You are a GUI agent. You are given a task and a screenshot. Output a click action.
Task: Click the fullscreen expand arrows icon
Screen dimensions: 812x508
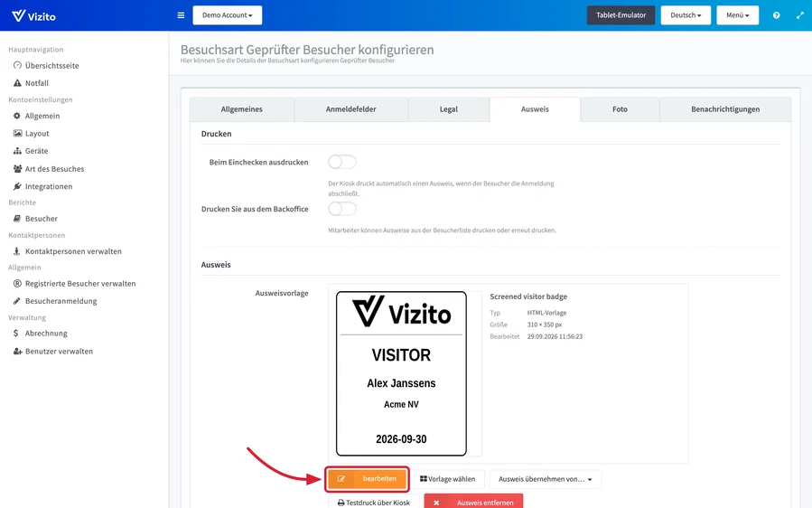[x=799, y=15]
